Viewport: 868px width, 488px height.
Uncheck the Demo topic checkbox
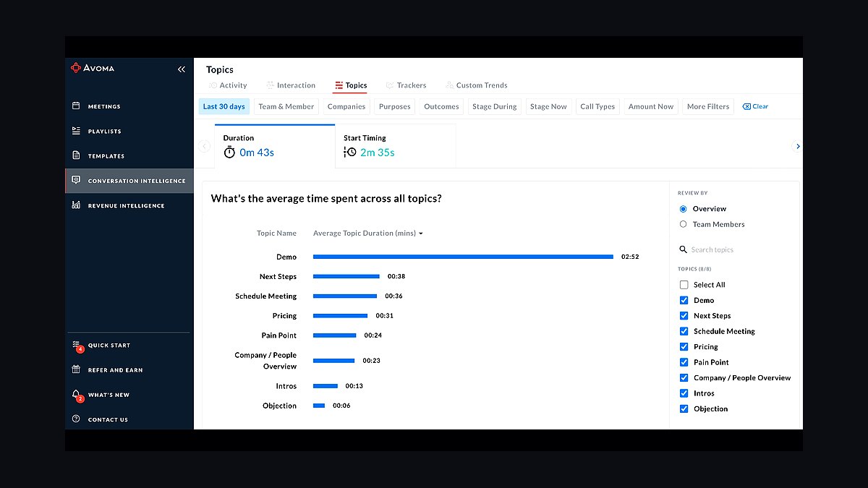(684, 300)
